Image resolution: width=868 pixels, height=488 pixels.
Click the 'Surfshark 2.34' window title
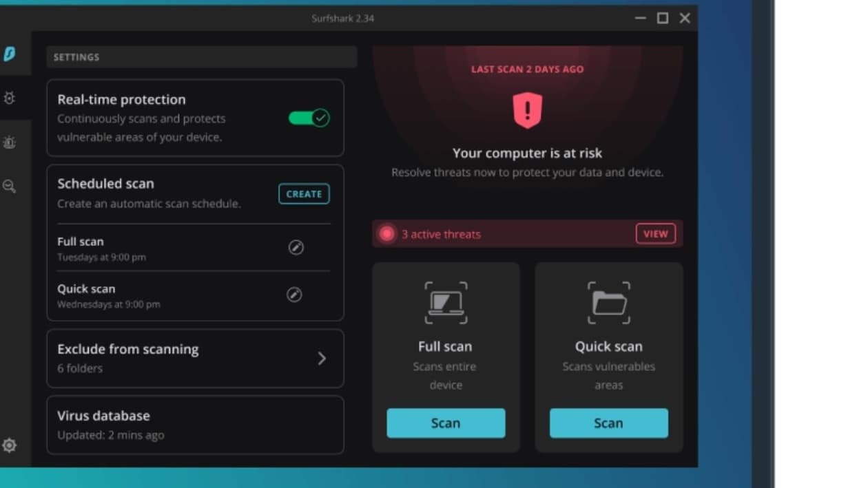[342, 18]
